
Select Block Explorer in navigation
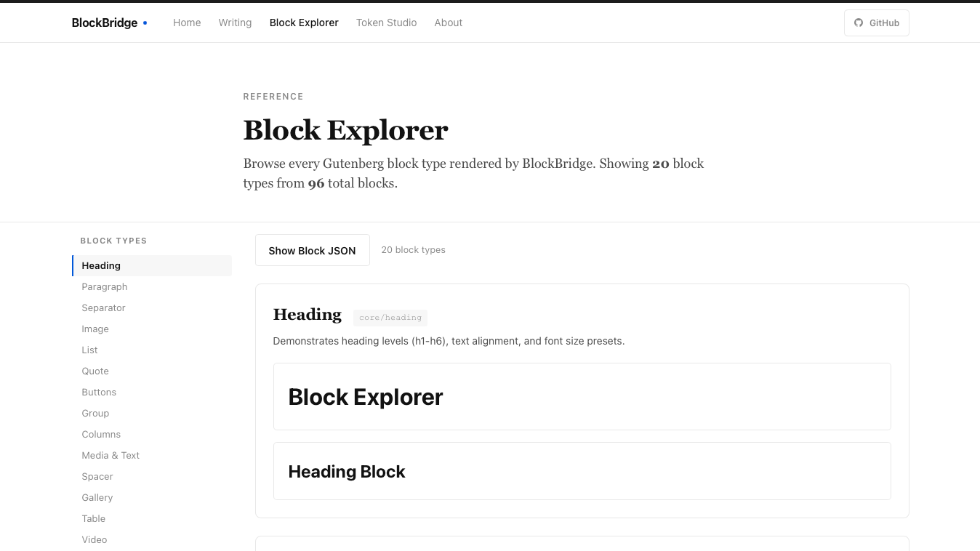point(304,23)
